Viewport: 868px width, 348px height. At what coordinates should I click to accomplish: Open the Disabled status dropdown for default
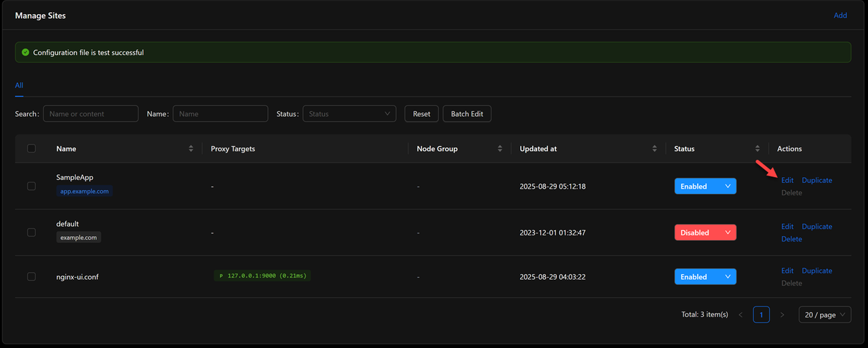point(705,233)
